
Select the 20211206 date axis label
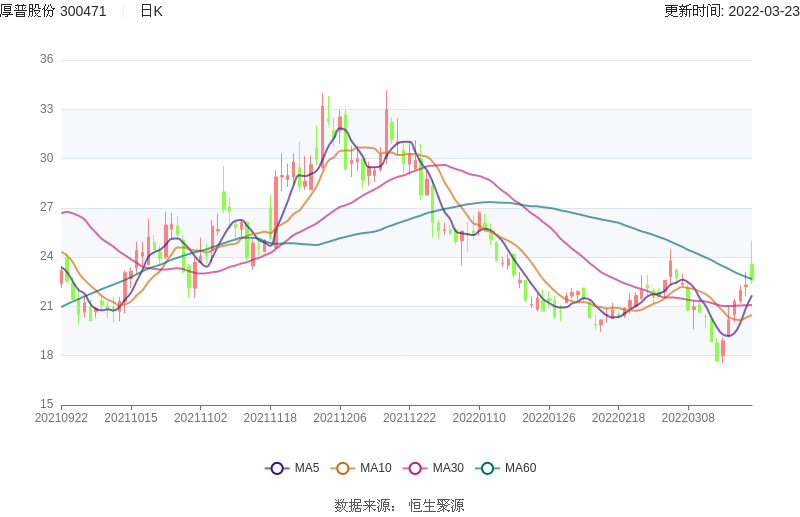340,418
